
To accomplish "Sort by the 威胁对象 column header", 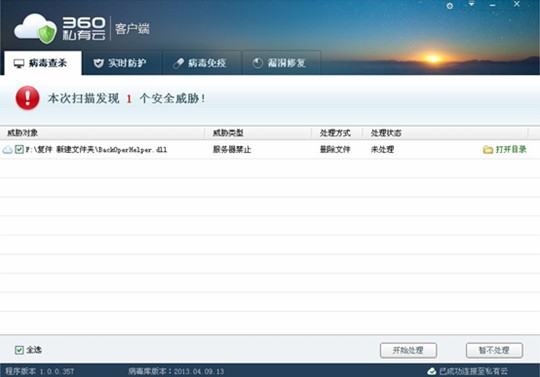I will pos(102,133).
